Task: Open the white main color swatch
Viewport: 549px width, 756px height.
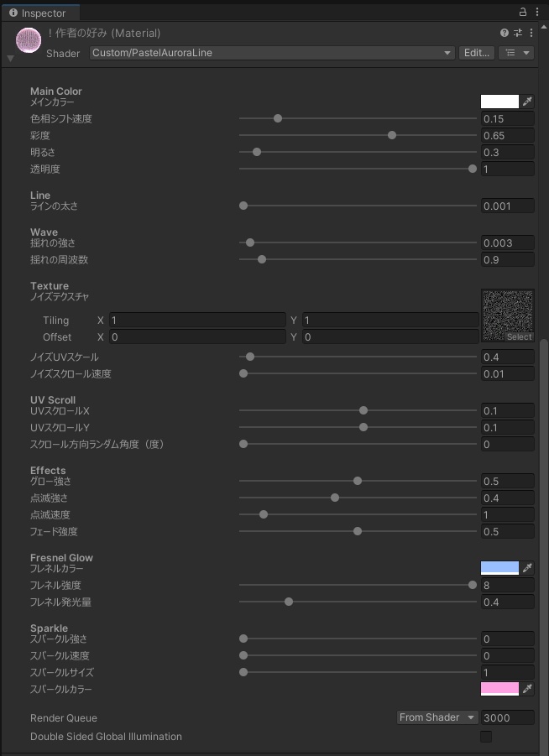Action: tap(499, 102)
